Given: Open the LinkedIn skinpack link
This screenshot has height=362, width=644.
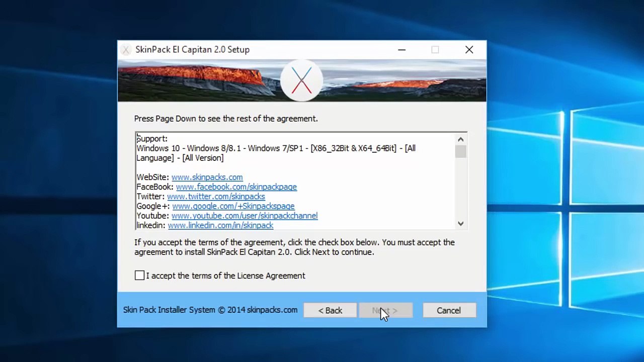Looking at the screenshot, I should (x=220, y=225).
